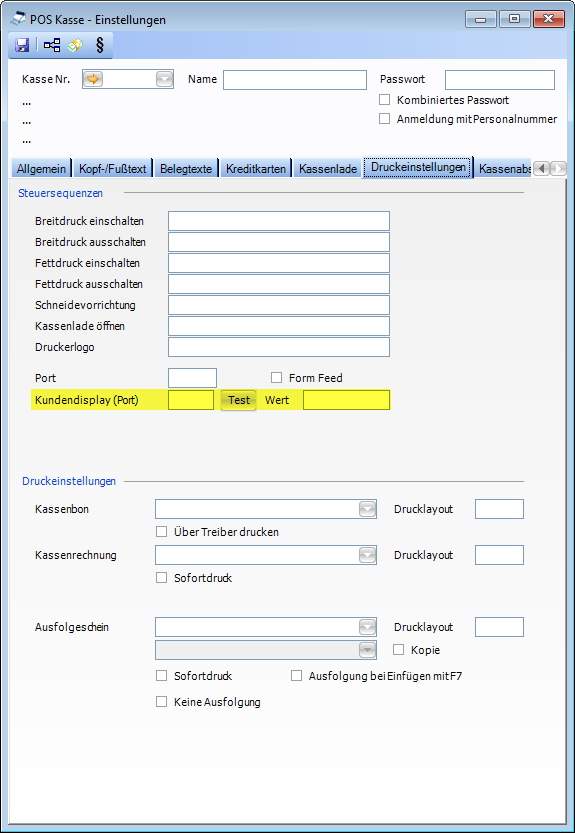Click the Breitdruck einschalten field

tap(279, 221)
